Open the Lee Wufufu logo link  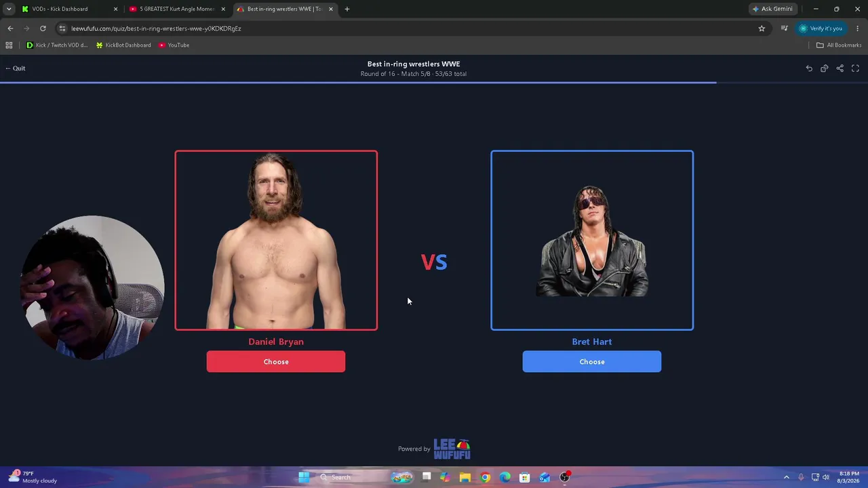coord(452,449)
